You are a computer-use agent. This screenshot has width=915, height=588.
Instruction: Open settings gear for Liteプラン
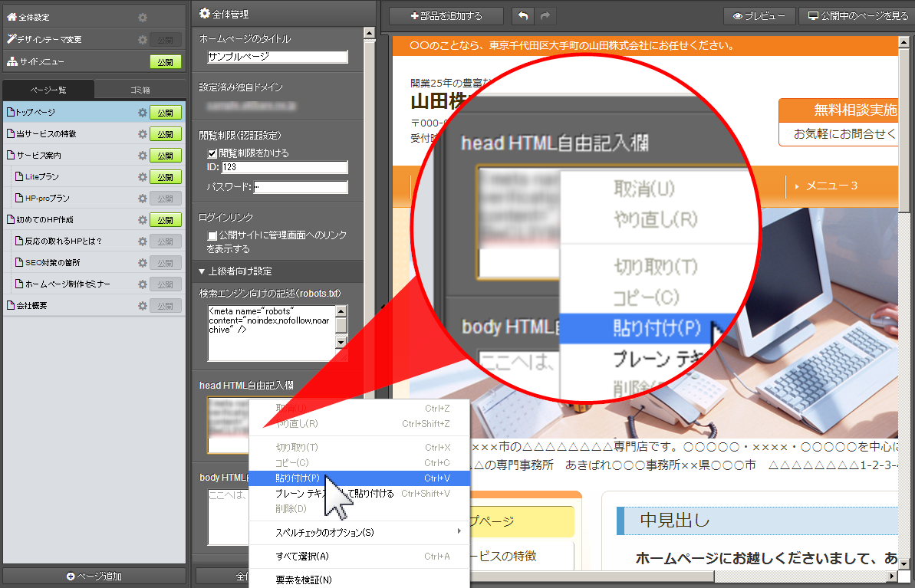coord(143,177)
